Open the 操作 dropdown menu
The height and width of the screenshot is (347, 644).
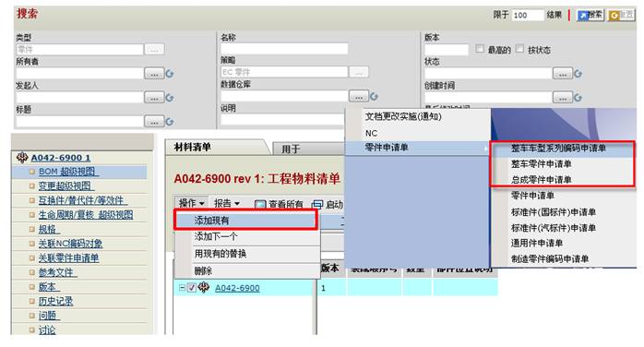click(x=191, y=203)
